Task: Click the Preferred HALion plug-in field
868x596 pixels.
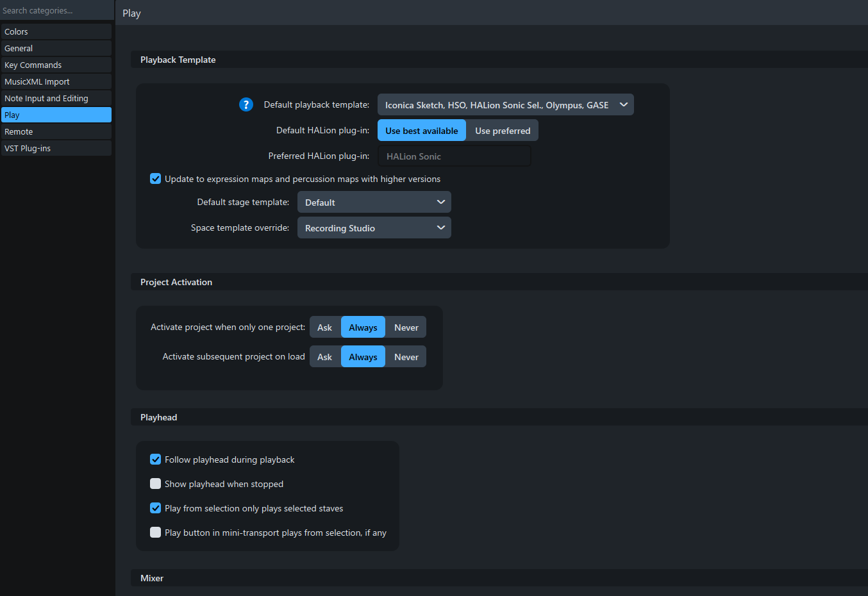Action: click(455, 156)
